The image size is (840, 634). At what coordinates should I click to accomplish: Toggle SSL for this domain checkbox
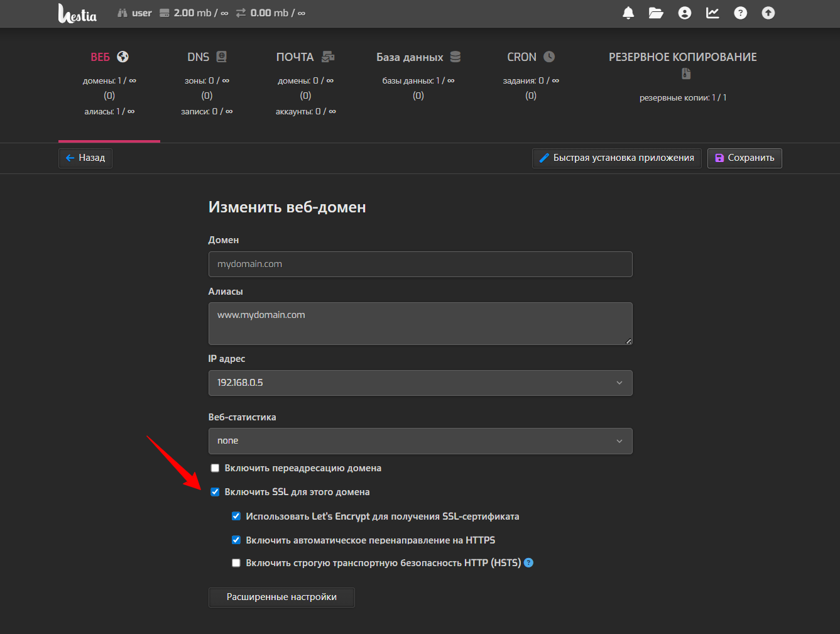215,492
